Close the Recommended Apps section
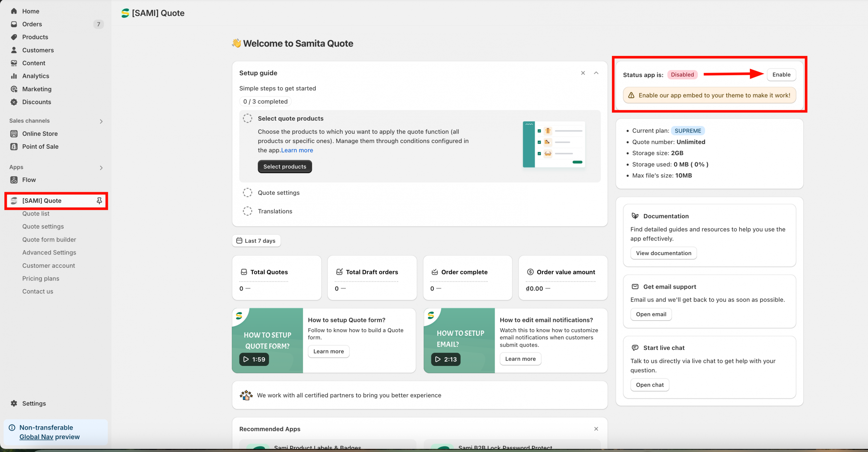 pyautogui.click(x=596, y=429)
